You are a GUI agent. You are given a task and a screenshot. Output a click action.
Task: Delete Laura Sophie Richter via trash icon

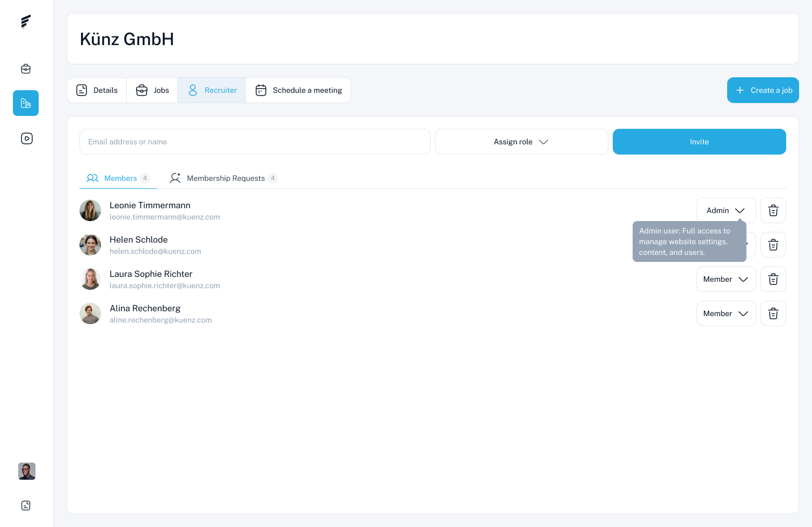(773, 279)
